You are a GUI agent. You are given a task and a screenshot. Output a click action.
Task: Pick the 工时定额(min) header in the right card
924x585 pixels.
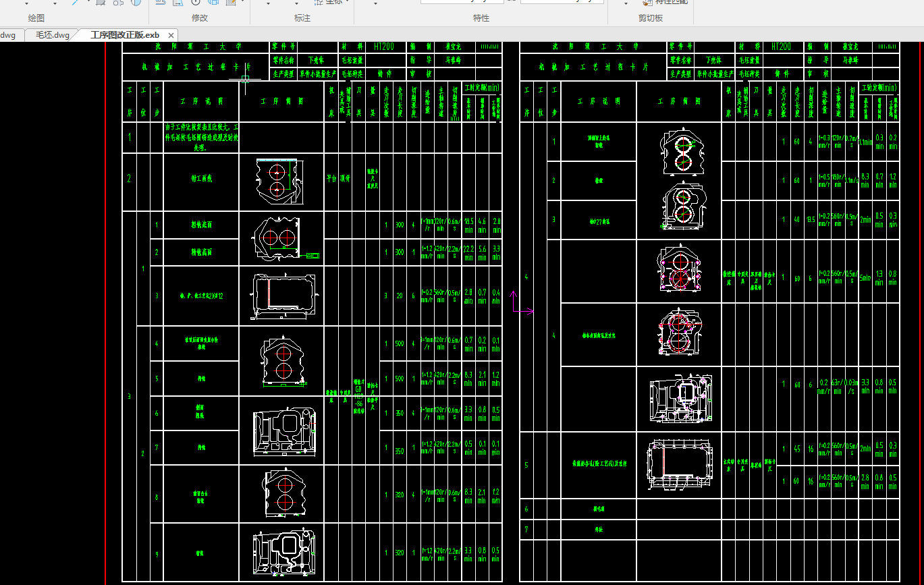(879, 88)
